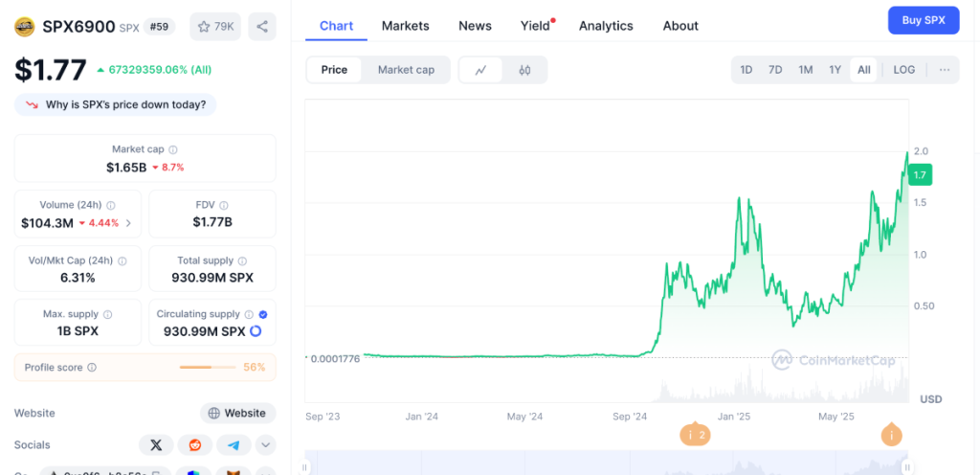
Task: Click the left handle of the range slider
Action: 305,467
